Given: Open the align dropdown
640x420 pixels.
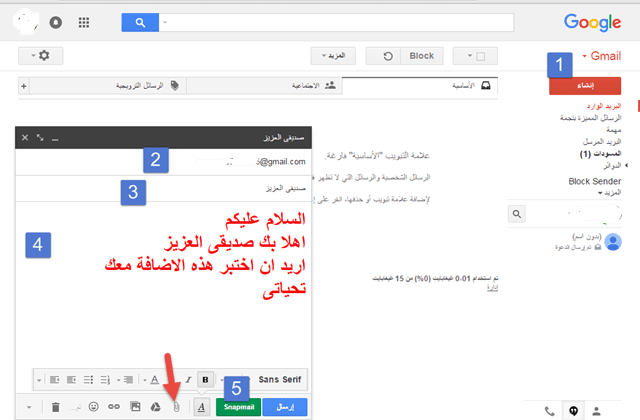Looking at the screenshot, I should point(125,380).
